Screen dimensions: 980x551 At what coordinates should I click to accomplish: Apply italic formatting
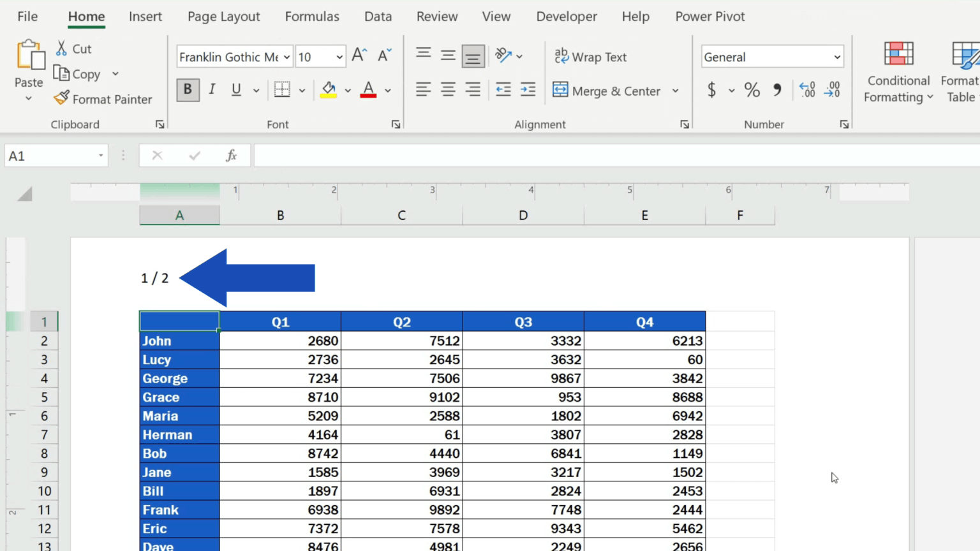click(x=211, y=89)
